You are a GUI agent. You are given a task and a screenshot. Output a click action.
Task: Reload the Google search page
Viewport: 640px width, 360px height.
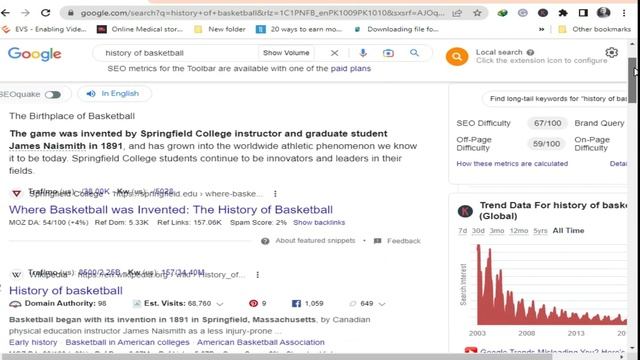pos(45,13)
